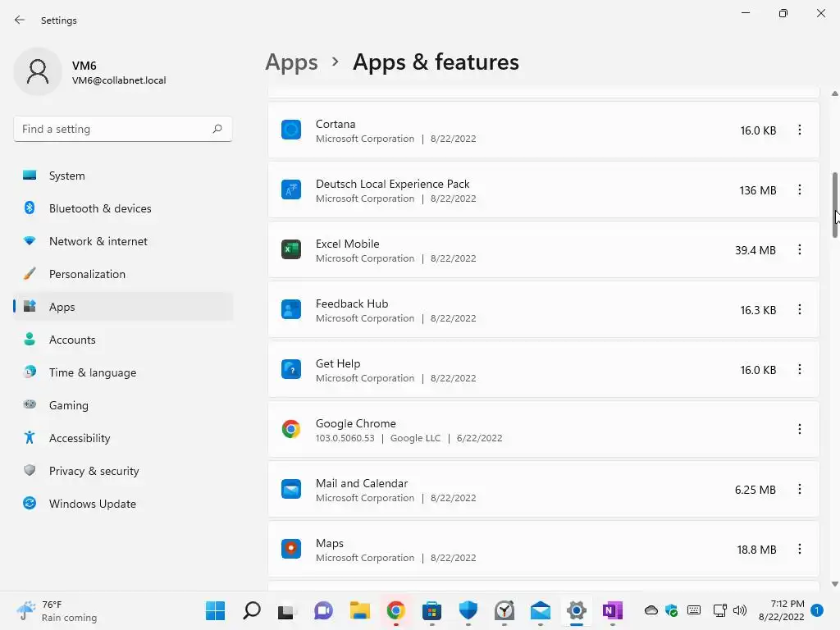Viewport: 840px width, 630px height.
Task: Open Bluetooth & devices settings
Action: 123,208
